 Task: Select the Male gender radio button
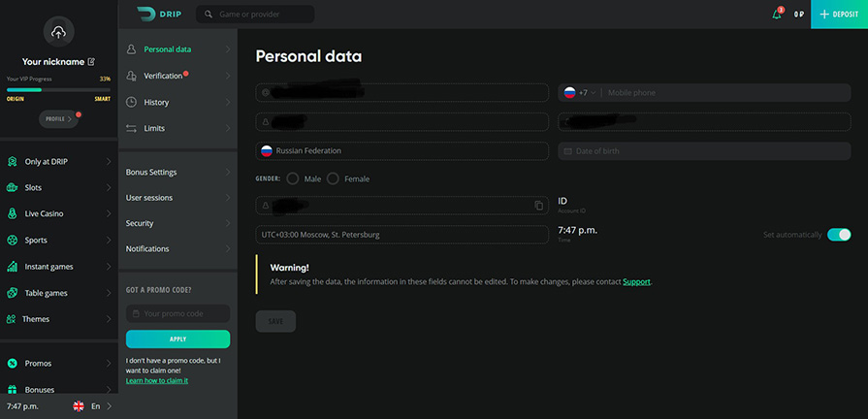(x=292, y=178)
